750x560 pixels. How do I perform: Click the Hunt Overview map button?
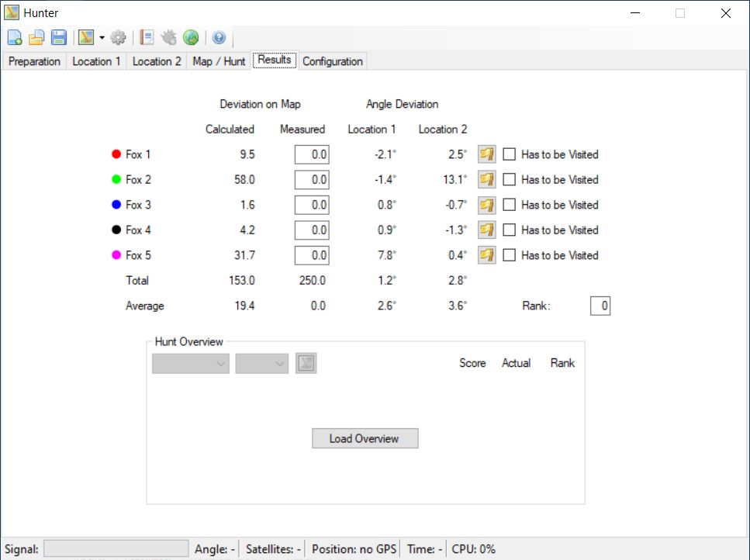pyautogui.click(x=306, y=364)
